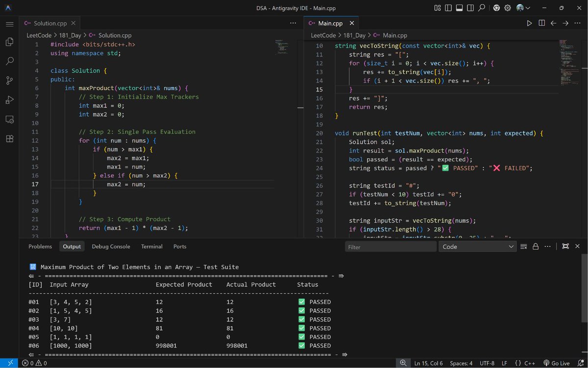Toggle the primary side bar
Viewport: 588px width, 368px height.
(448, 8)
